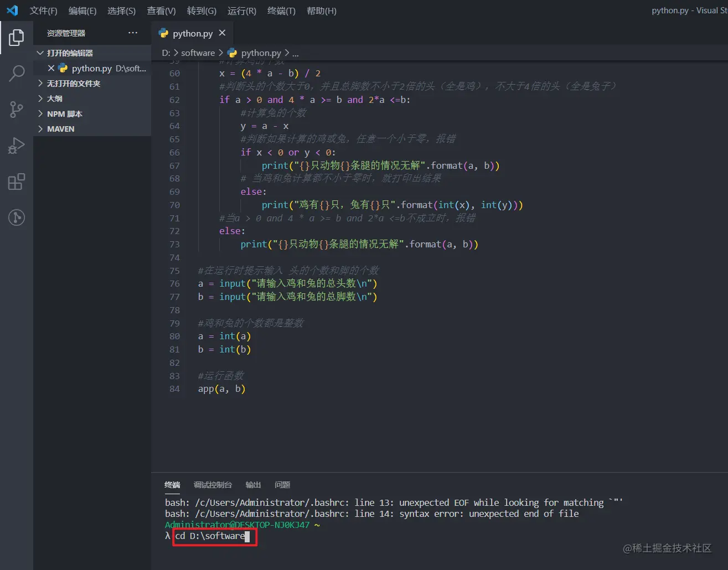Click the line if x < 0 or y < 0
The width and height of the screenshot is (728, 570).
click(x=288, y=153)
